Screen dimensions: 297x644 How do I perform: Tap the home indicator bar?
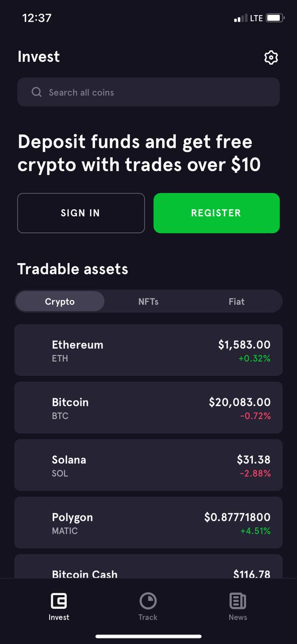[148, 636]
